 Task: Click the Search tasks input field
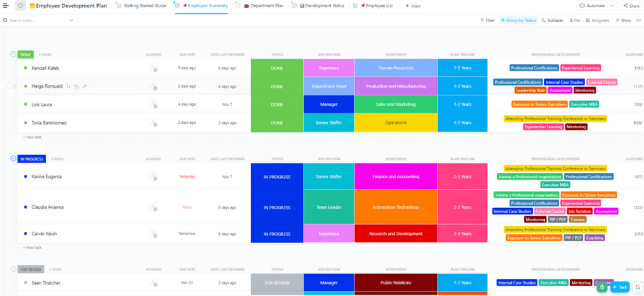pos(39,21)
